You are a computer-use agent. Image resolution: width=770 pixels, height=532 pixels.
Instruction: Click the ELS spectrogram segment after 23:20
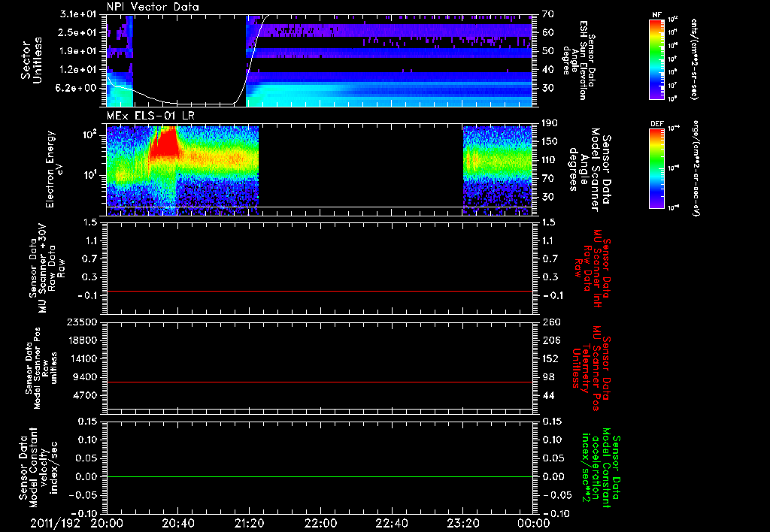[498, 171]
